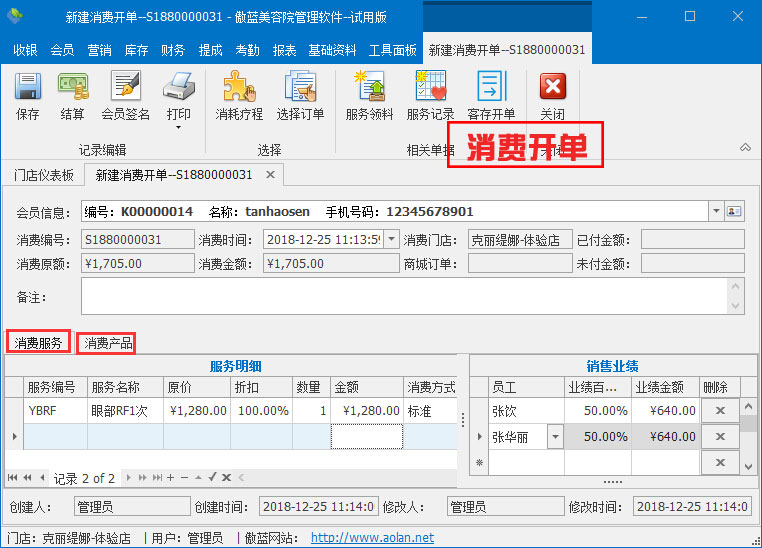Expand the 张华丽 employee dropdown
This screenshot has height=548, width=762.
point(555,437)
